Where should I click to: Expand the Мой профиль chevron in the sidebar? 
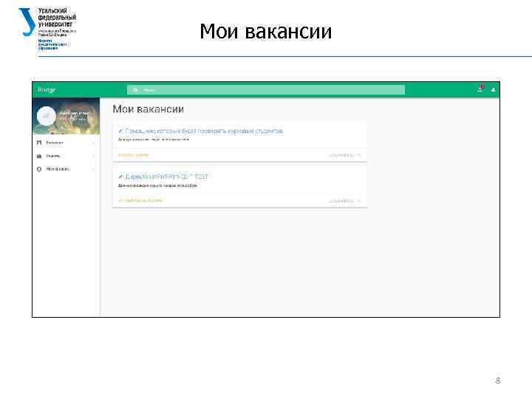(x=93, y=169)
